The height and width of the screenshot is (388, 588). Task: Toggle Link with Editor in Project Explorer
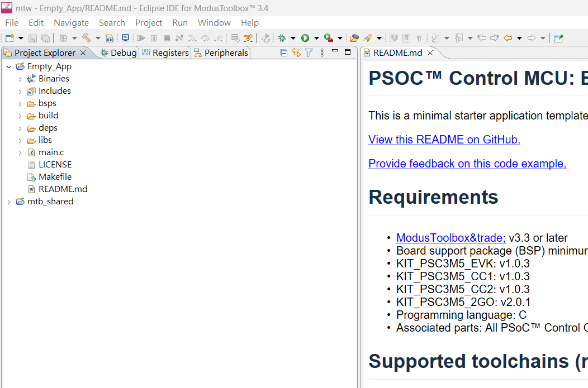click(296, 53)
